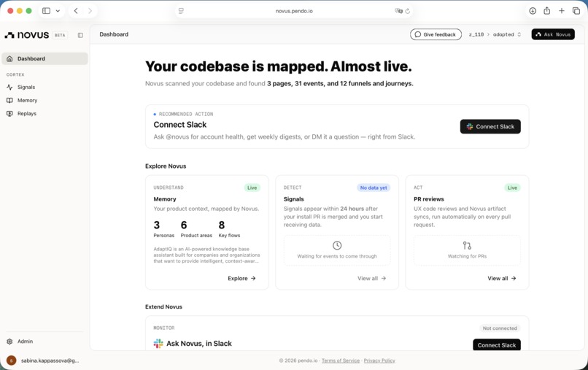Show the Safari tab overview

click(576, 11)
